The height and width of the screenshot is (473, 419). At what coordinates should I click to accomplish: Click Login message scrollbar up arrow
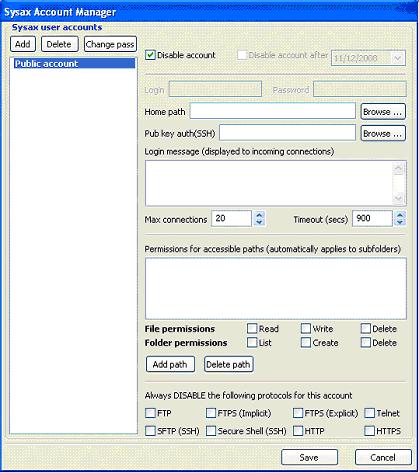(x=398, y=169)
